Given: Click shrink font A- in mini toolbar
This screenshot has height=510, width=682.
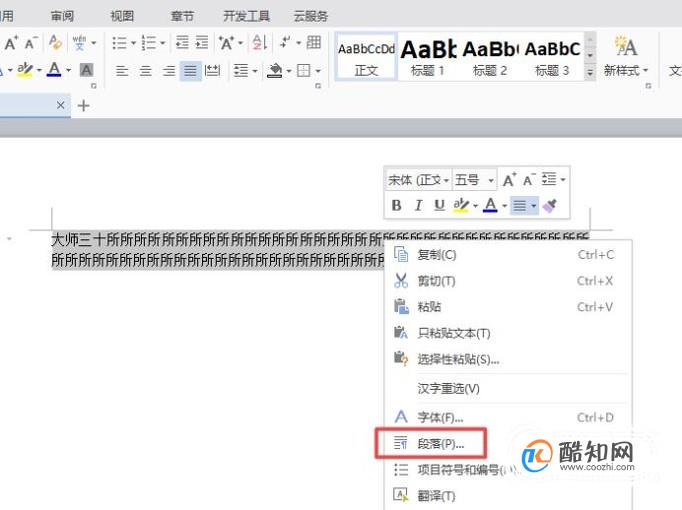Looking at the screenshot, I should 529,180.
